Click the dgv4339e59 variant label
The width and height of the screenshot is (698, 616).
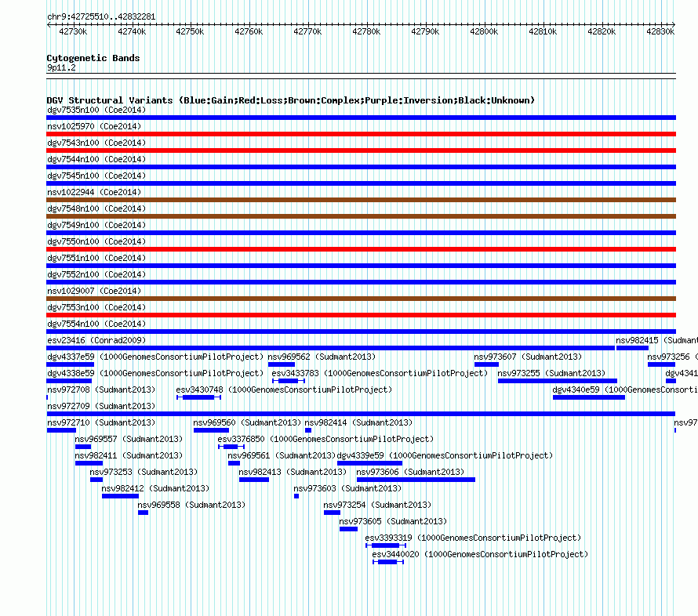(x=445, y=455)
